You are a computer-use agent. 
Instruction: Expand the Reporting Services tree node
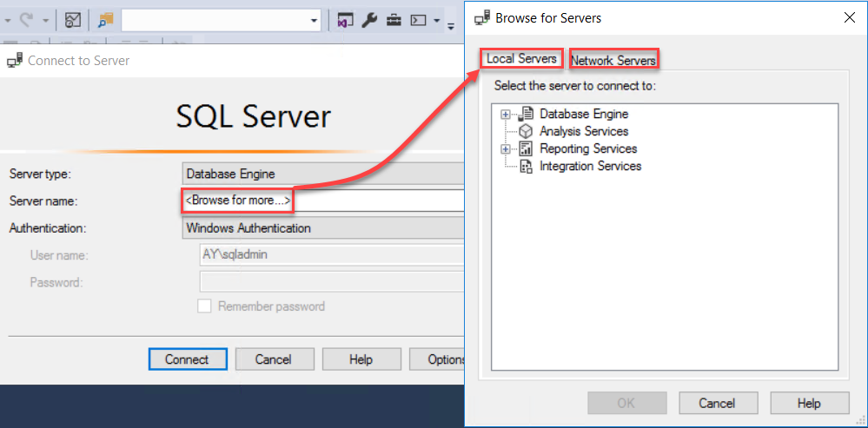coord(504,148)
